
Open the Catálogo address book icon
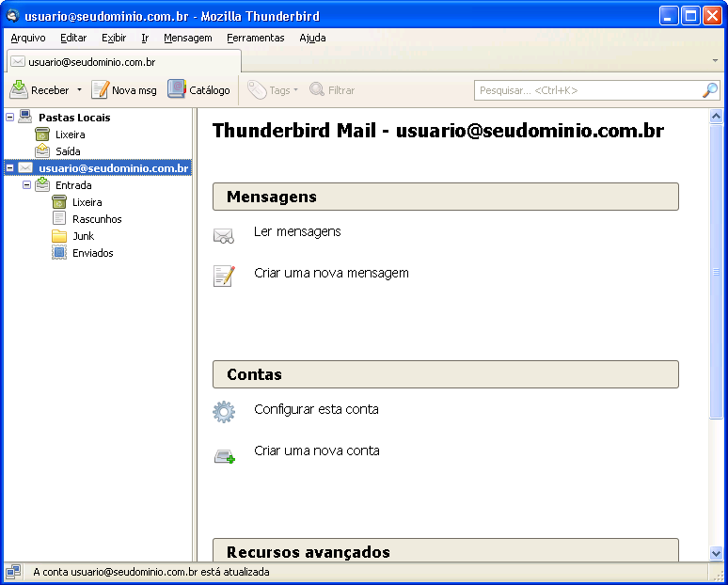177,89
